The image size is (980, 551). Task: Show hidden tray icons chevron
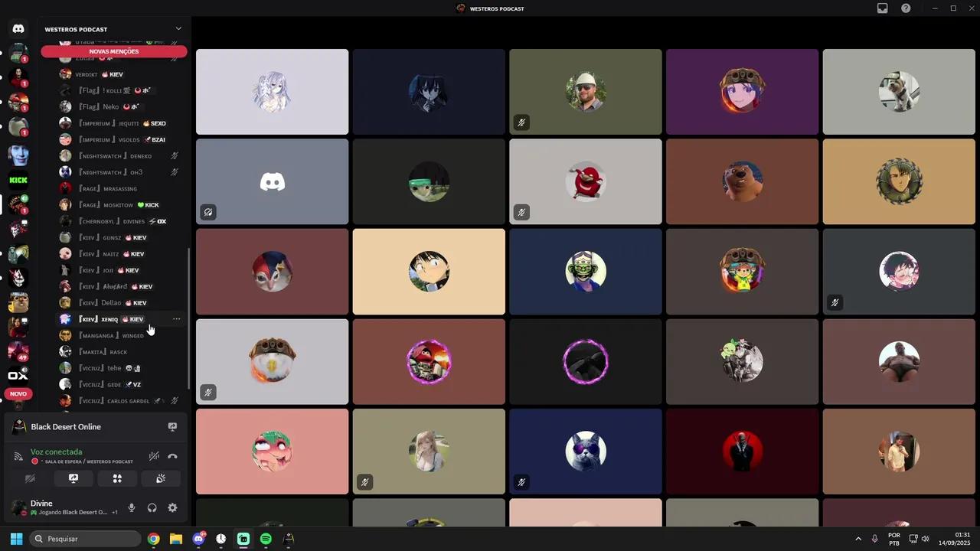[857, 539]
